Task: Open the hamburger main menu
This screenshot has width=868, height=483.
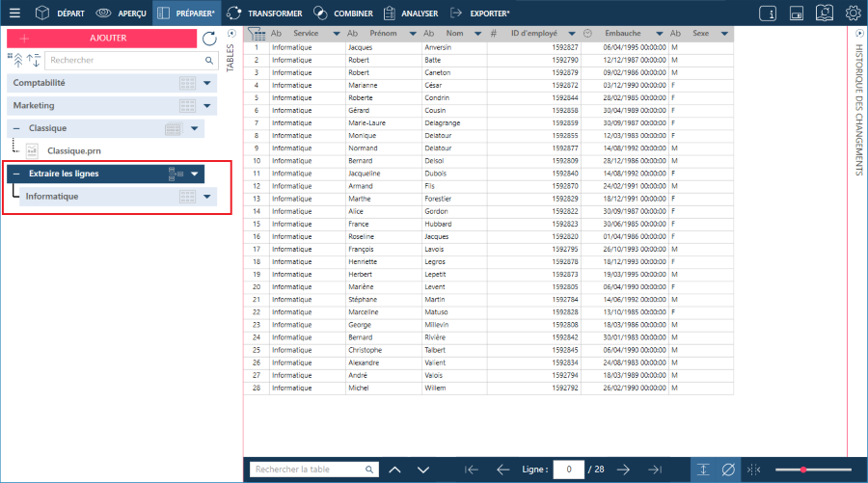Action: (x=14, y=13)
